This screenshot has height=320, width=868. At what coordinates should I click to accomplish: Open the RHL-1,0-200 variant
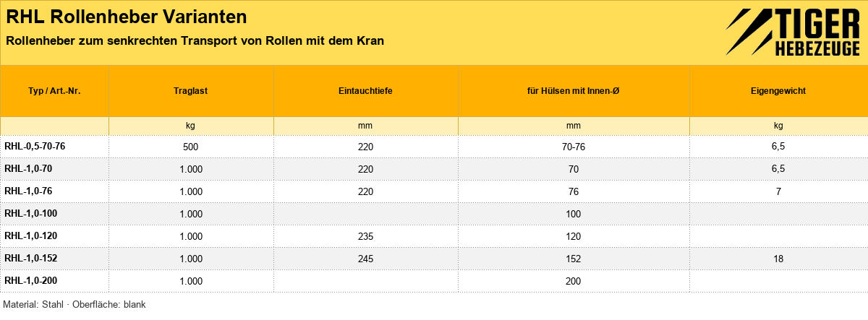coord(31,281)
